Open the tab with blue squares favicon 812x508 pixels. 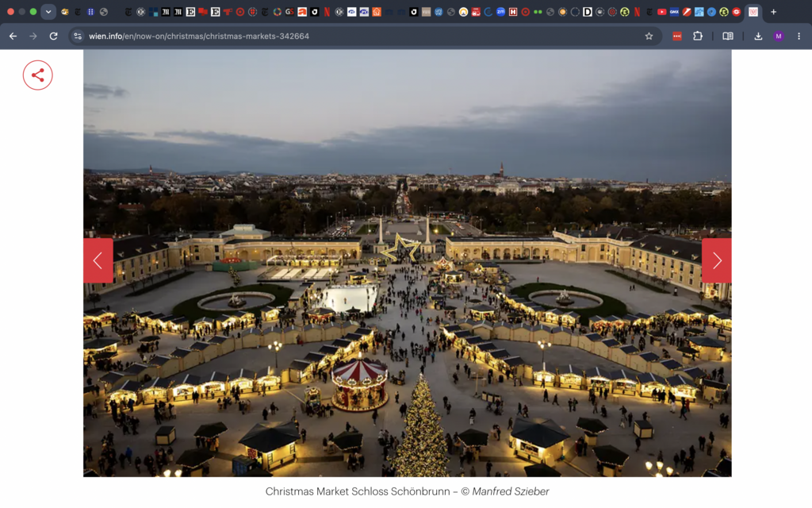click(x=153, y=11)
